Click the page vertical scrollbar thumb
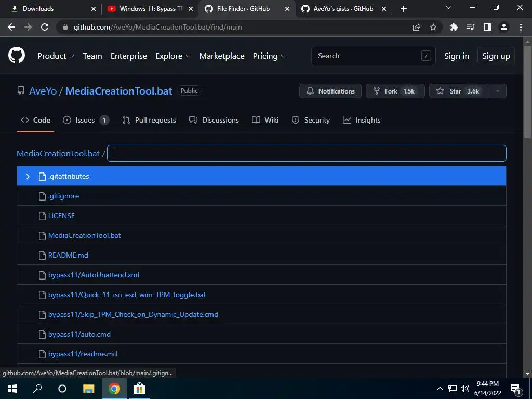The image size is (532, 399). tap(527, 91)
